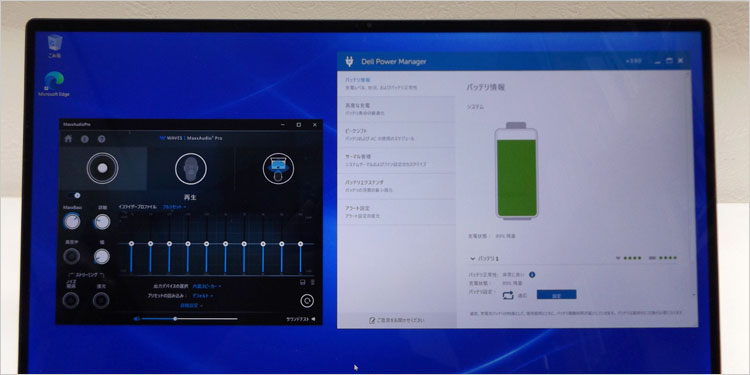Select the laptop microphone mode icon
The height and width of the screenshot is (375, 750).
(x=278, y=168)
